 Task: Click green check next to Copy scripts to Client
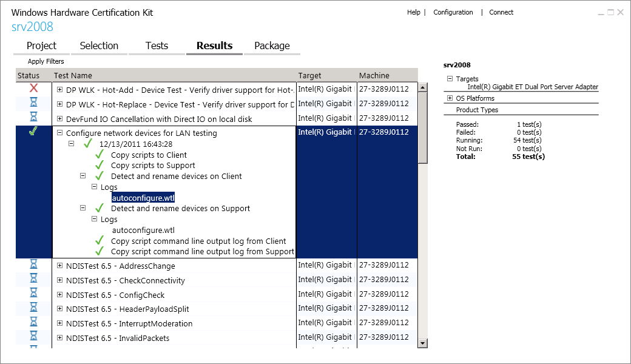click(100, 155)
